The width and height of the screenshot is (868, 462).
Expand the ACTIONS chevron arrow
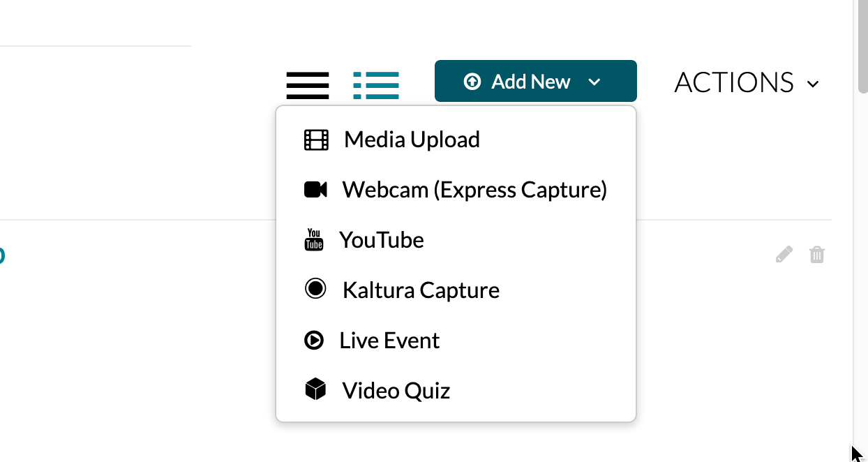coord(813,84)
